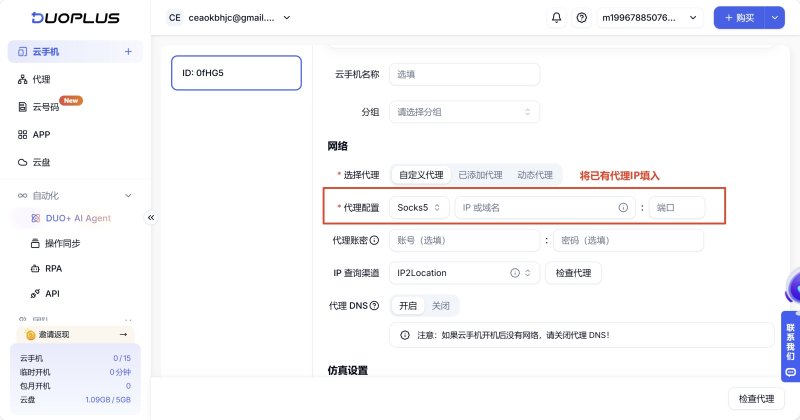Select the ID: 0fHG5 card
The width and height of the screenshot is (800, 420).
coord(236,73)
